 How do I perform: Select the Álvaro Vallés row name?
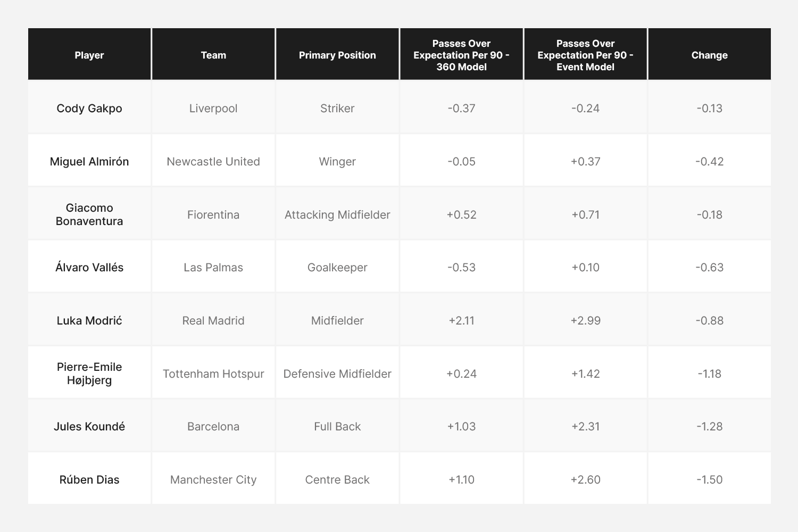[89, 267]
